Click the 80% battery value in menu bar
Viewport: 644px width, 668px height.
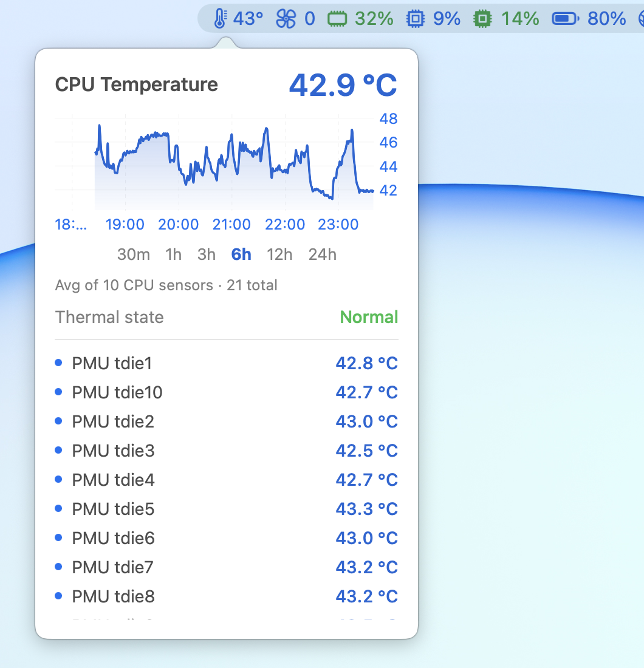[606, 19]
